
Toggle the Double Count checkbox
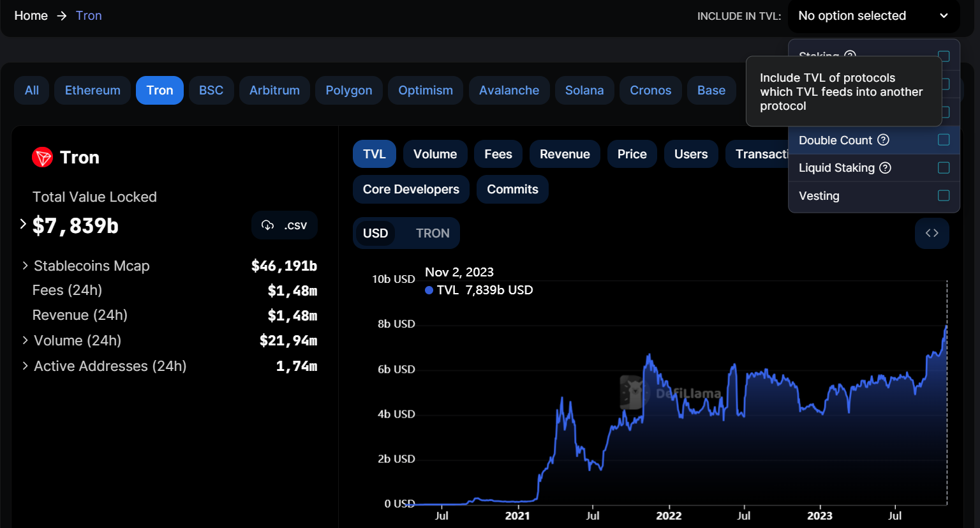coord(944,140)
